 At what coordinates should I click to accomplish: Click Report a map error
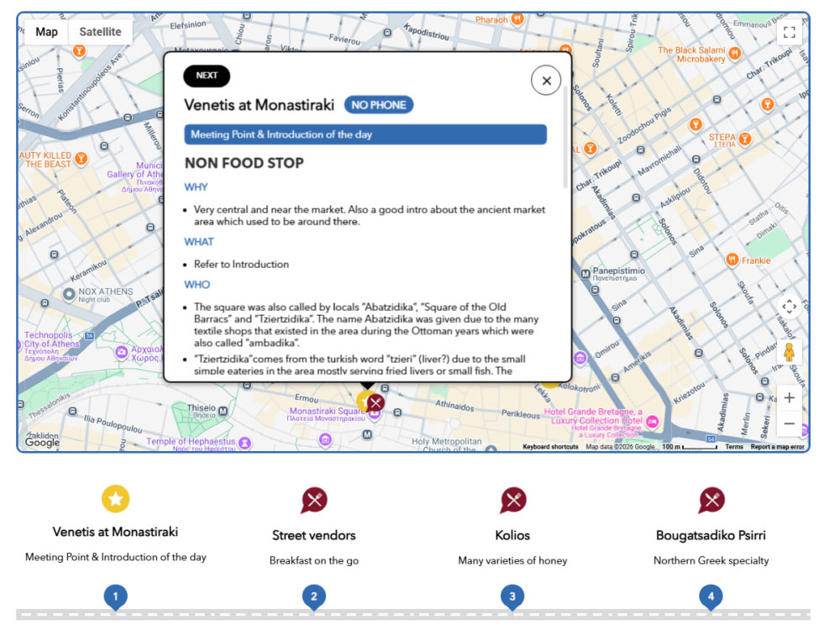pos(777,447)
